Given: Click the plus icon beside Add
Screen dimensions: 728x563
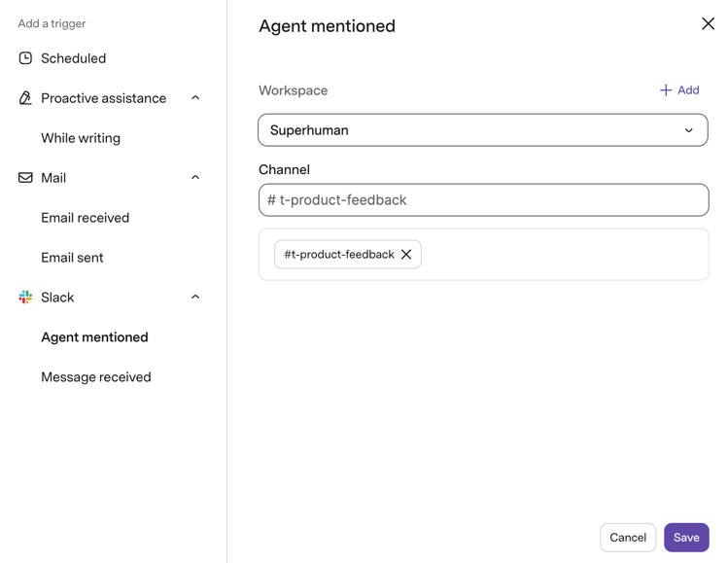Looking at the screenshot, I should [x=666, y=90].
